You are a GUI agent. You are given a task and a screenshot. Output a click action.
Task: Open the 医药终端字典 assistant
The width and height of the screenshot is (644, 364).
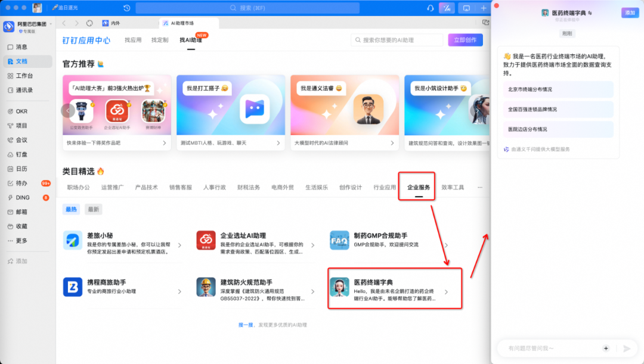point(389,290)
